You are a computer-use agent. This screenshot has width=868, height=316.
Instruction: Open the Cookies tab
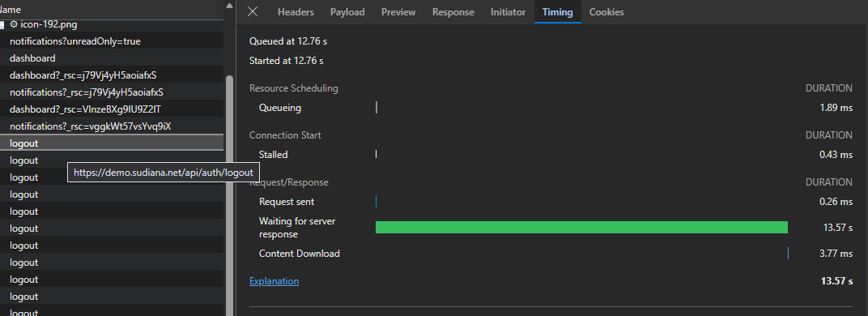point(606,11)
